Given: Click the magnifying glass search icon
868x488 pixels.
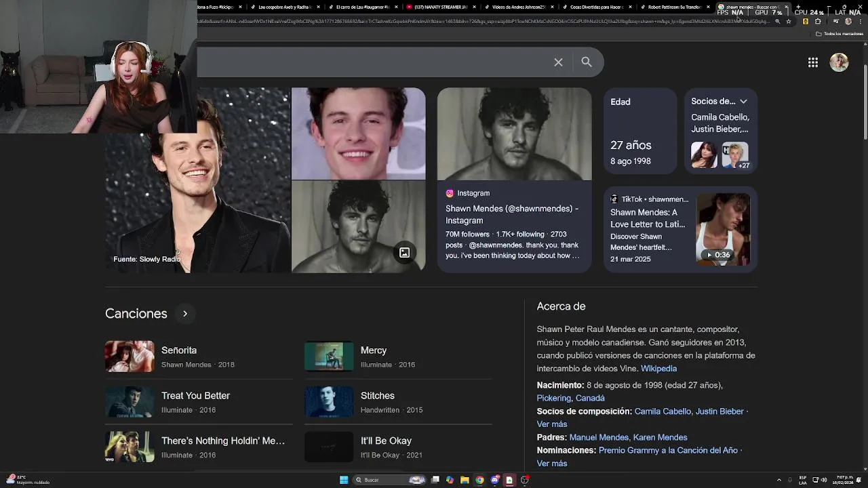Looking at the screenshot, I should click(x=587, y=62).
